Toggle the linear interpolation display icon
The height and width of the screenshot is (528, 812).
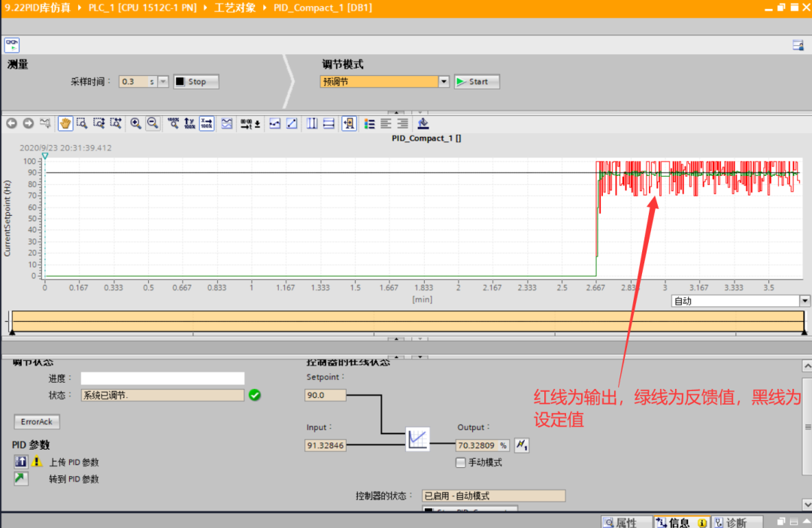292,123
